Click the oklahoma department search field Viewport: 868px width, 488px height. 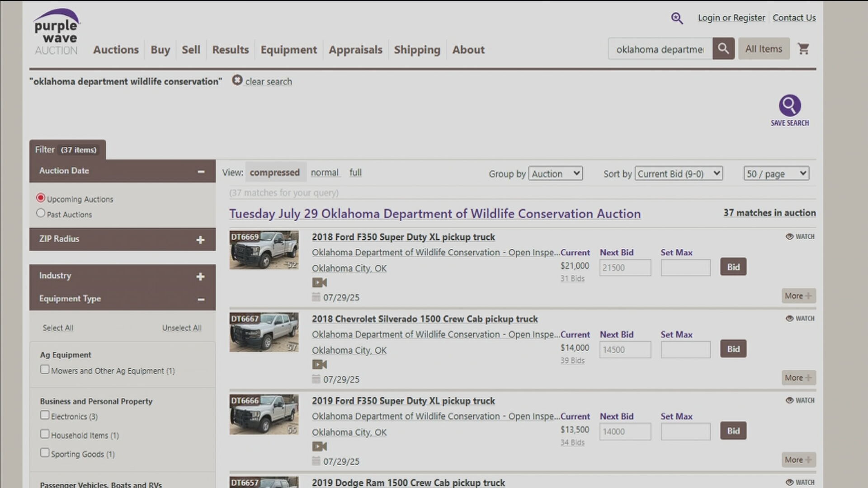pyautogui.click(x=660, y=49)
